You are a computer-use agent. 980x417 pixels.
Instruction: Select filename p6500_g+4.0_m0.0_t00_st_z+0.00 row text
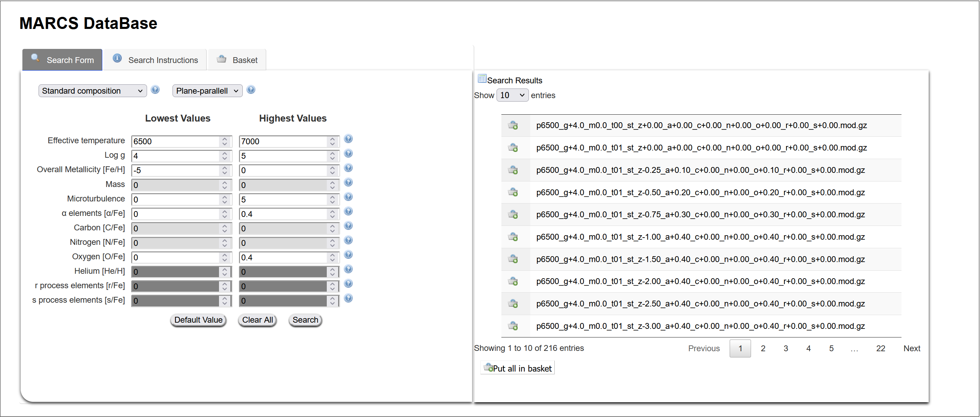[701, 125]
